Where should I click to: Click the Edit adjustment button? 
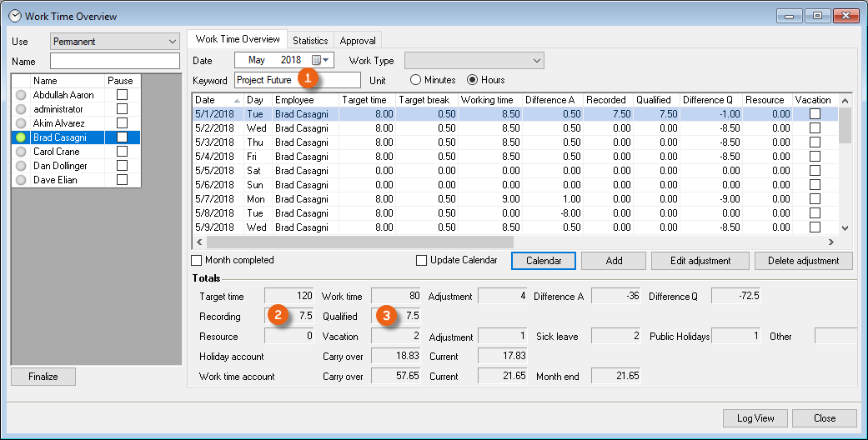pos(700,261)
